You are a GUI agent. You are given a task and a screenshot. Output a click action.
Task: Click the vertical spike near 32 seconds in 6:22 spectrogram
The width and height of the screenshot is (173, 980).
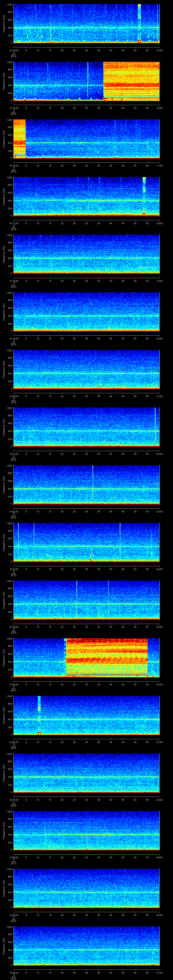pos(93,481)
